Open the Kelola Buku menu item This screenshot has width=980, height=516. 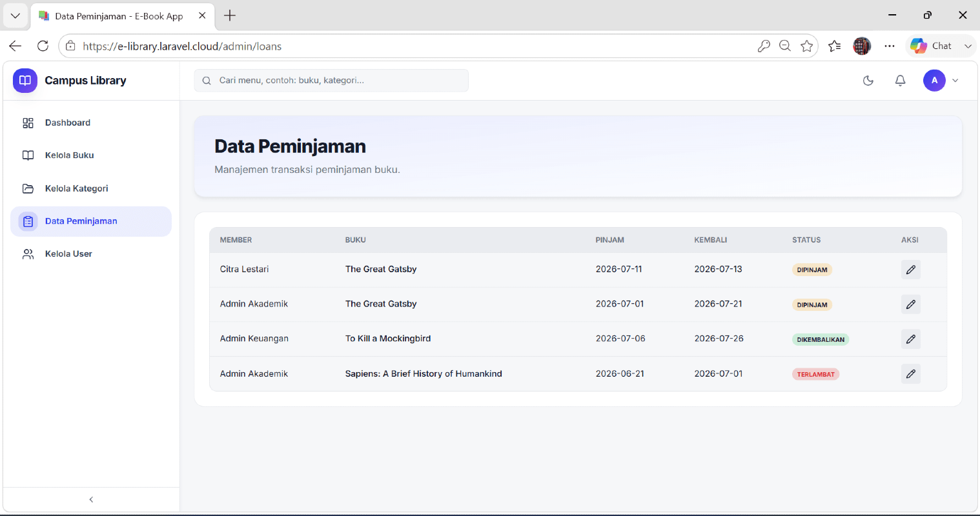point(91,155)
